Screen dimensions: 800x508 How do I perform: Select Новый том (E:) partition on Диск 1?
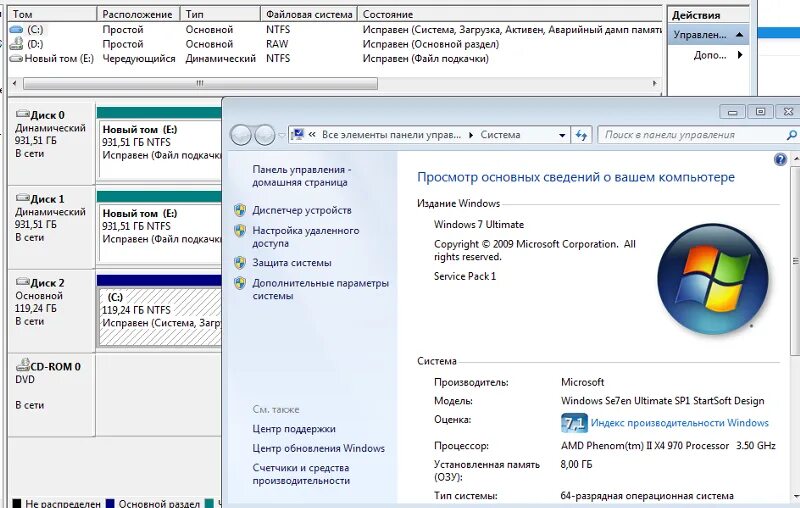(160, 232)
